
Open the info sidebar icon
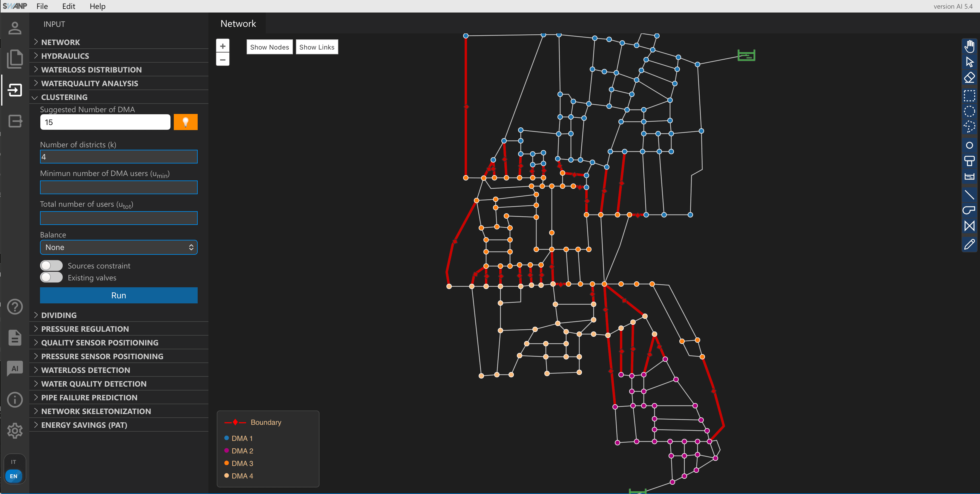tap(15, 400)
